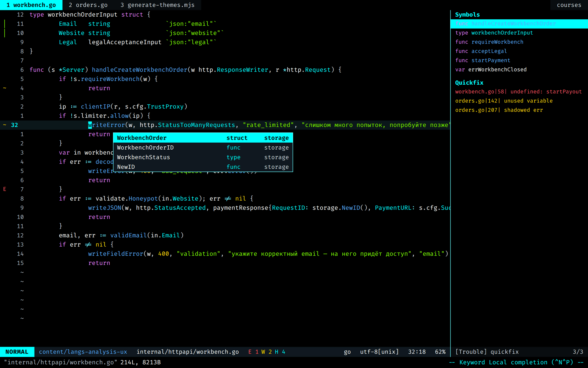Switch to the workbench.go buffer tab

pyautogui.click(x=31, y=5)
